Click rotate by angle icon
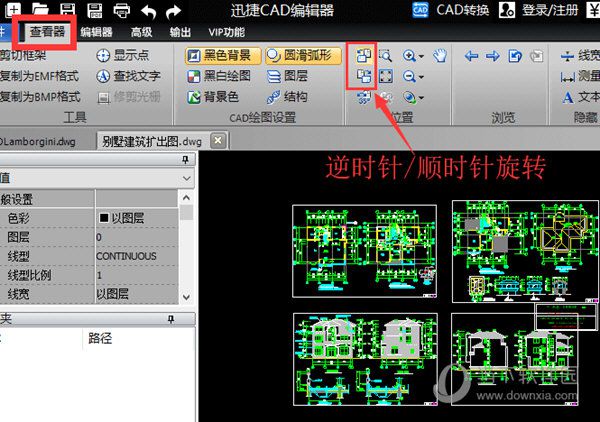The height and width of the screenshot is (422, 600). click(363, 97)
